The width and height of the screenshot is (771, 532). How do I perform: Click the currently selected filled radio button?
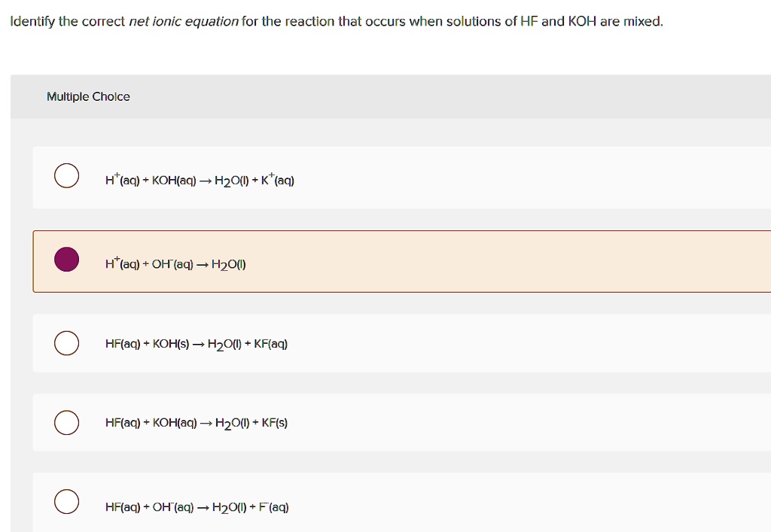(66, 259)
